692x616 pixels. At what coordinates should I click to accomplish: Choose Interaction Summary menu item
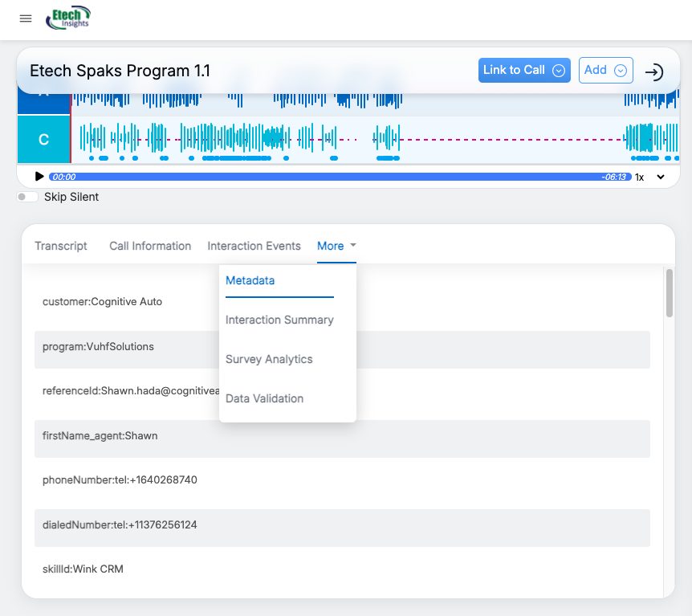(279, 320)
